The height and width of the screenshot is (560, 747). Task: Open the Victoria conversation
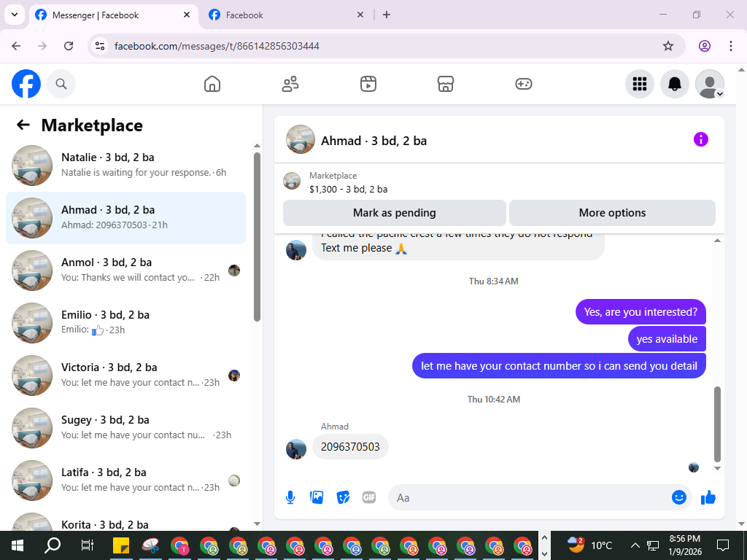[125, 376]
